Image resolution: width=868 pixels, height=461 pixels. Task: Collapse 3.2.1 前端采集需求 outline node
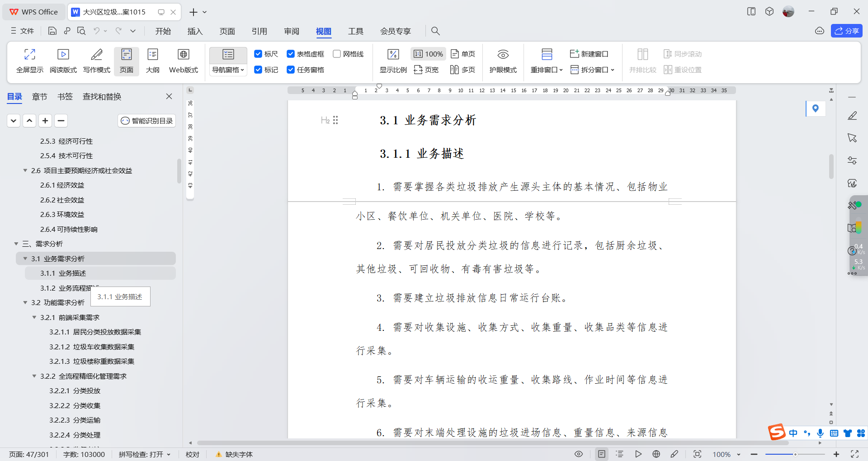click(x=34, y=317)
